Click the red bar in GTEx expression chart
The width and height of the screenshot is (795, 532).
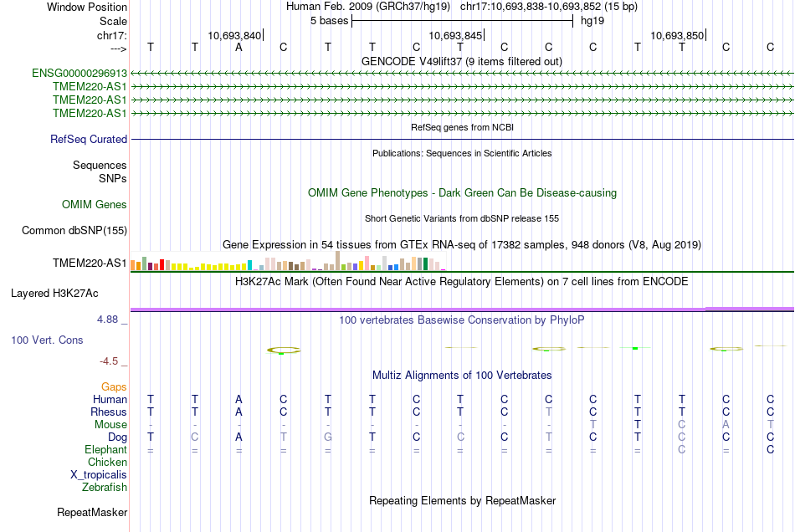tap(162, 265)
